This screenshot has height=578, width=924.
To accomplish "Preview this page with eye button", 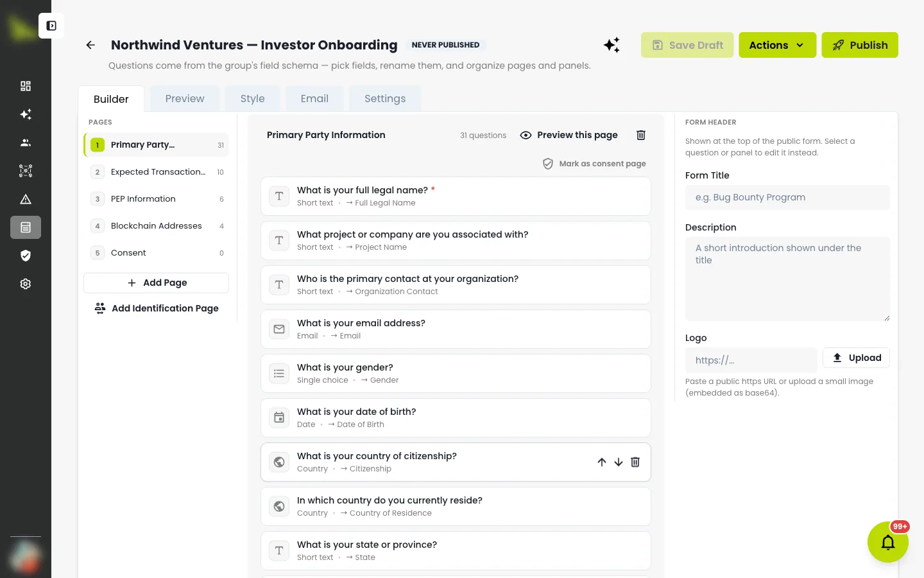I will point(569,135).
